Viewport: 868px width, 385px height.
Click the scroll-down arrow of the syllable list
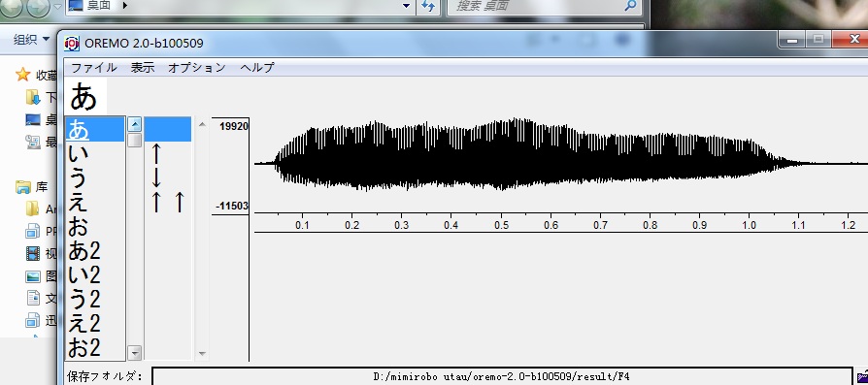pos(135,352)
